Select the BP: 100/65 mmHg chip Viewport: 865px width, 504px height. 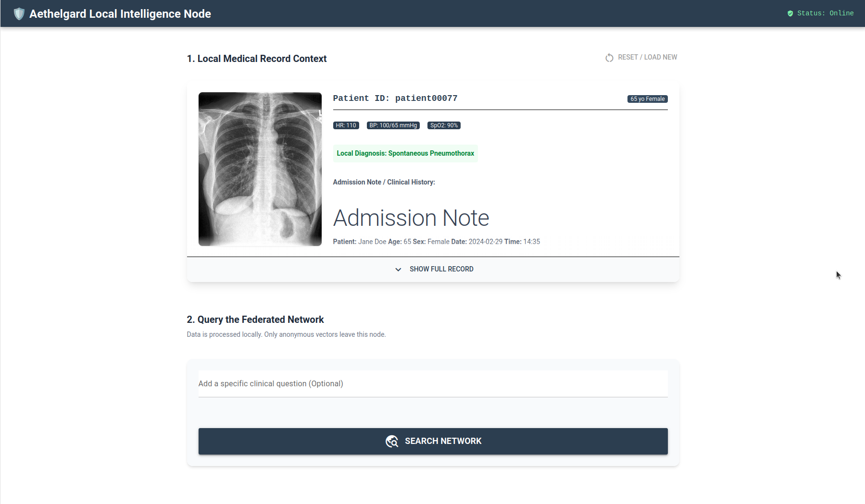pos(393,125)
